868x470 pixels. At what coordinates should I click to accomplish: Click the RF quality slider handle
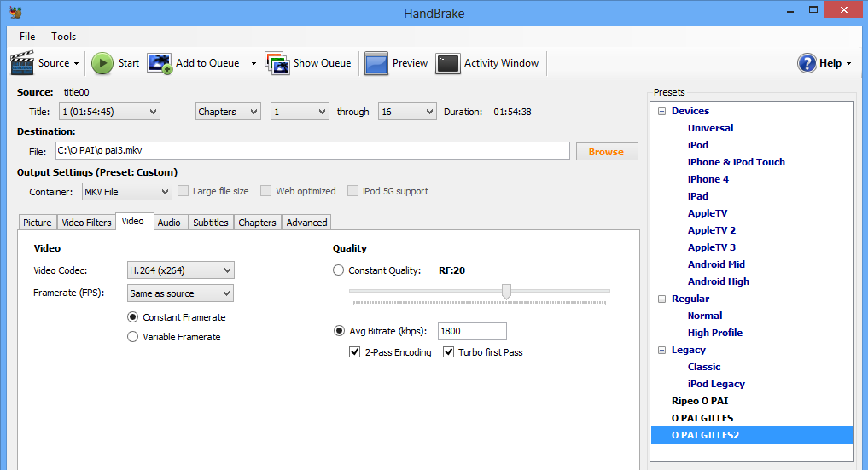coord(506,292)
